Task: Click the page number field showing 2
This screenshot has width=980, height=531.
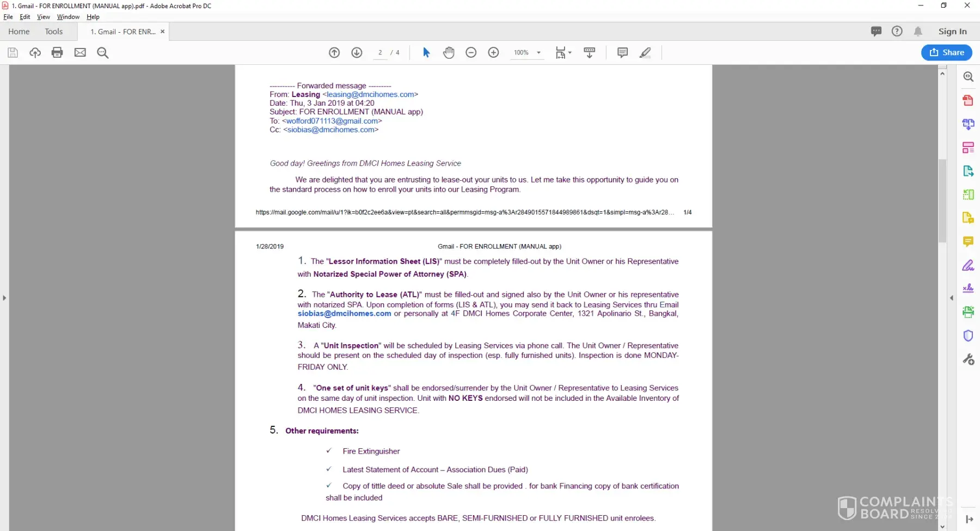Action: 380,52
